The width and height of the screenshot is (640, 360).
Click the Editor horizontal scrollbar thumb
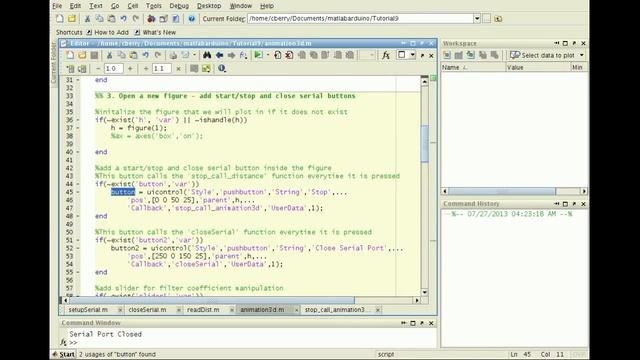(x=212, y=300)
